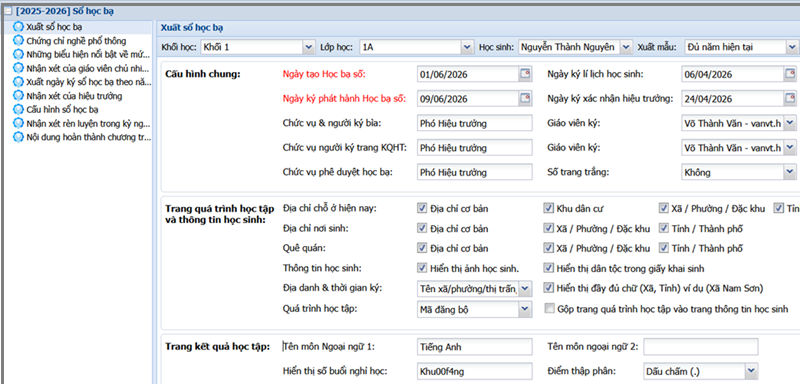Open calendar picker for Ngày ký phát hành Học bạ số
800x384 pixels.
pos(525,98)
